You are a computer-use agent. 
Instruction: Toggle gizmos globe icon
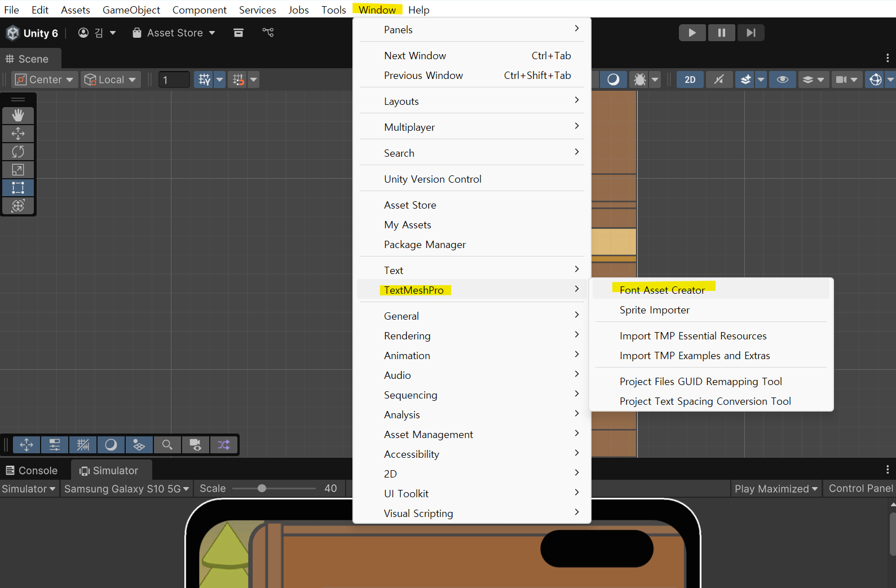coord(875,79)
